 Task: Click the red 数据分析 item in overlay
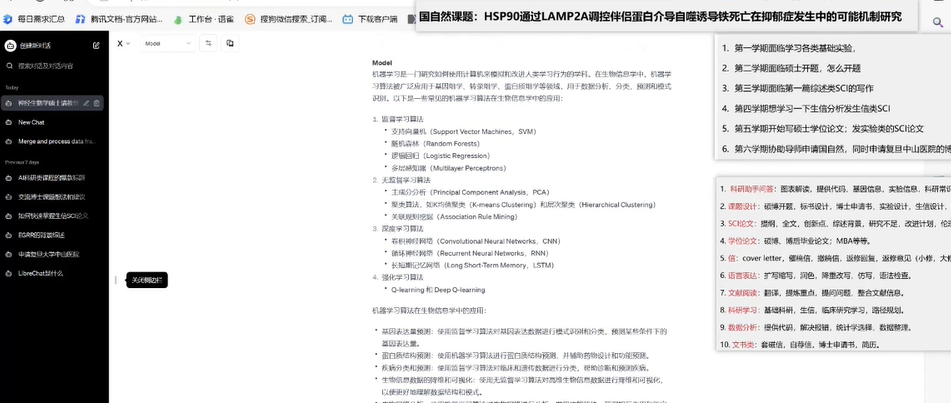744,327
